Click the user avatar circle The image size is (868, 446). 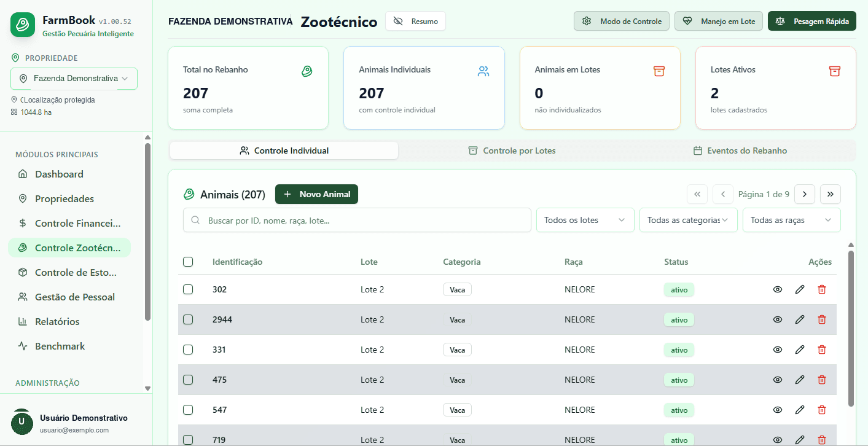tap(22, 422)
